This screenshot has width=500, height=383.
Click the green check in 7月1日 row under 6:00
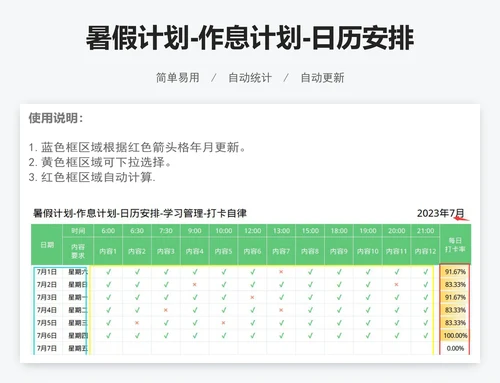pyautogui.click(x=108, y=272)
